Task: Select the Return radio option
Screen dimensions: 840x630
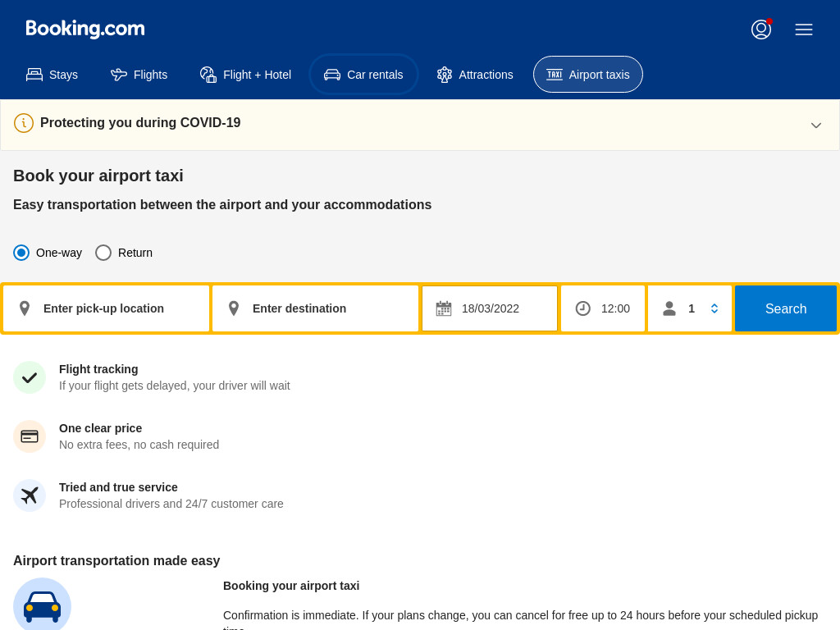Action: (103, 253)
